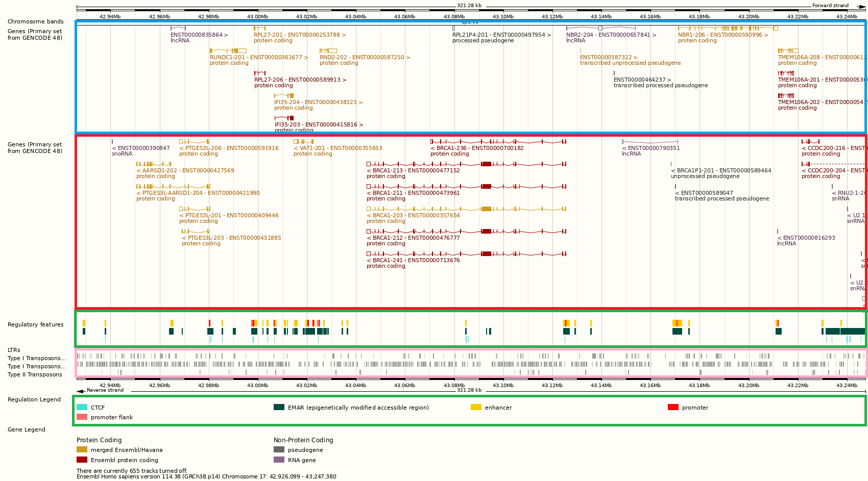Click the pseudogene swatch in Gene Legend
The image size is (868, 481).
[x=279, y=449]
